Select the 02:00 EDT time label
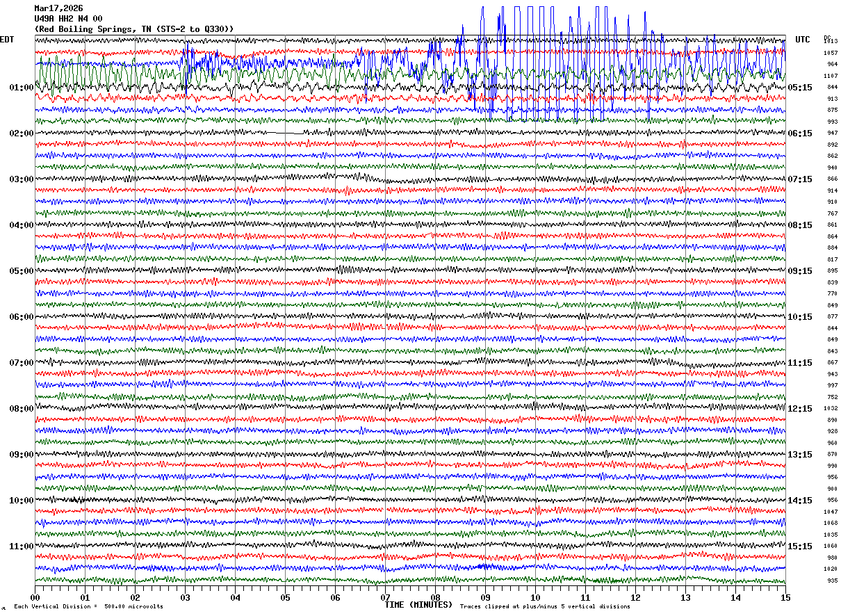Screen dimensions: 841x616 [22, 133]
